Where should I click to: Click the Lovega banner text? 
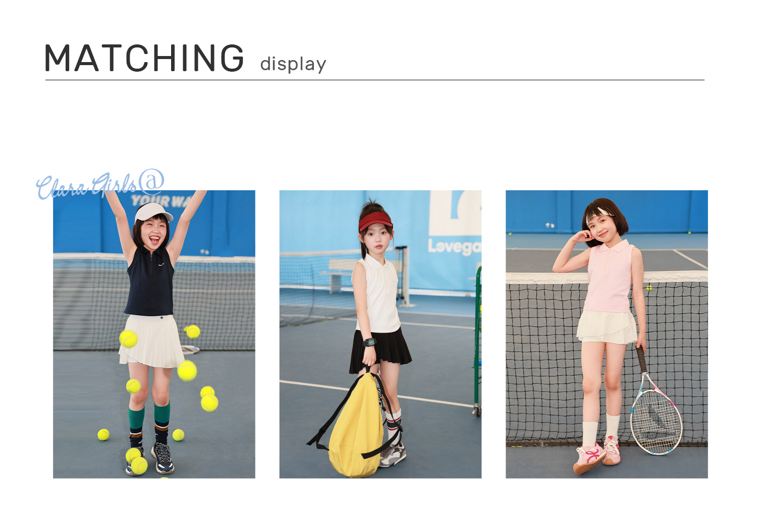click(x=454, y=247)
